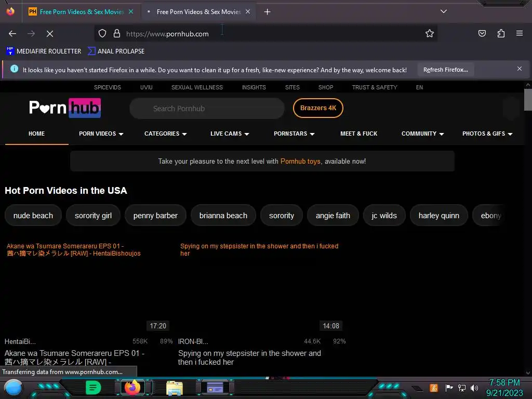Dismiss the Firefox refresh notification bar
Screen dimensions: 532x399
520,69
